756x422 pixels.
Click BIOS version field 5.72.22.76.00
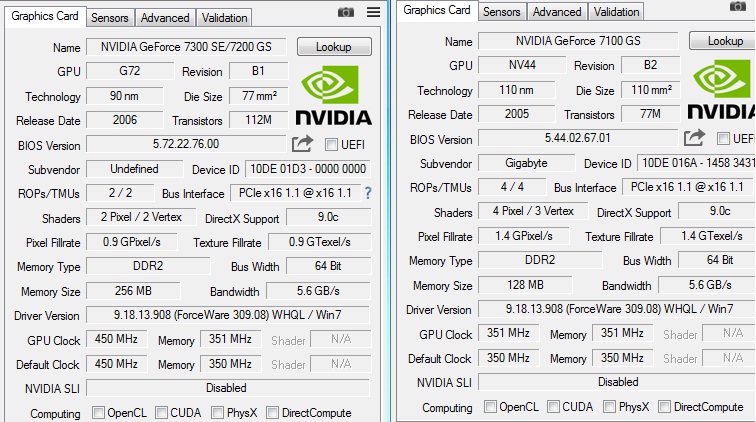pos(186,144)
